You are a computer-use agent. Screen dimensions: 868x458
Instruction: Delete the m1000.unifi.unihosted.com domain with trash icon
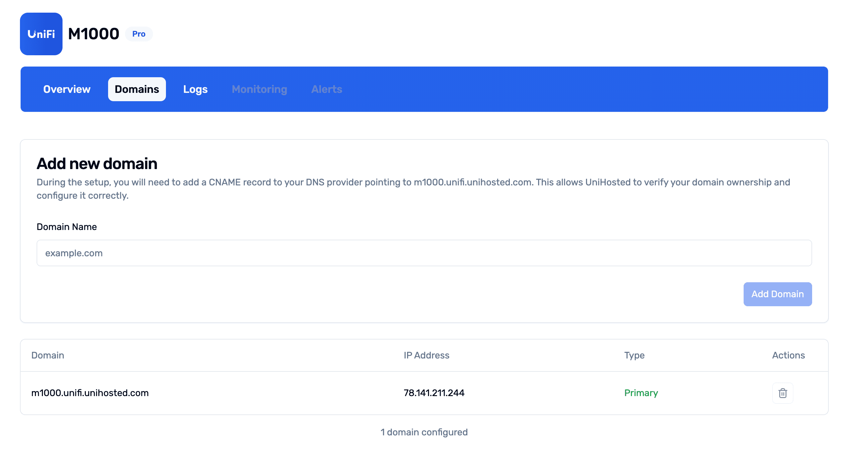(783, 393)
